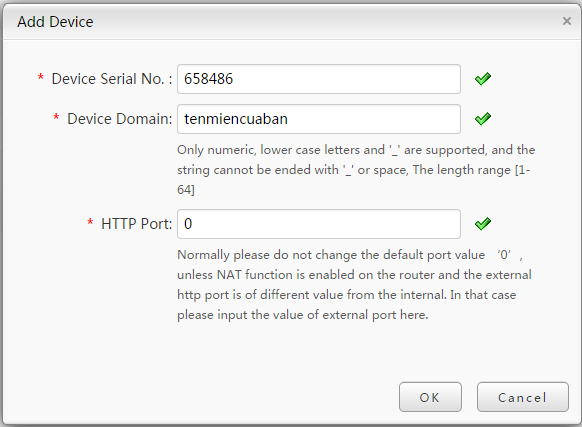The width and height of the screenshot is (582, 427).
Task: Click the 'Device Domain:' label
Action: (x=120, y=119)
